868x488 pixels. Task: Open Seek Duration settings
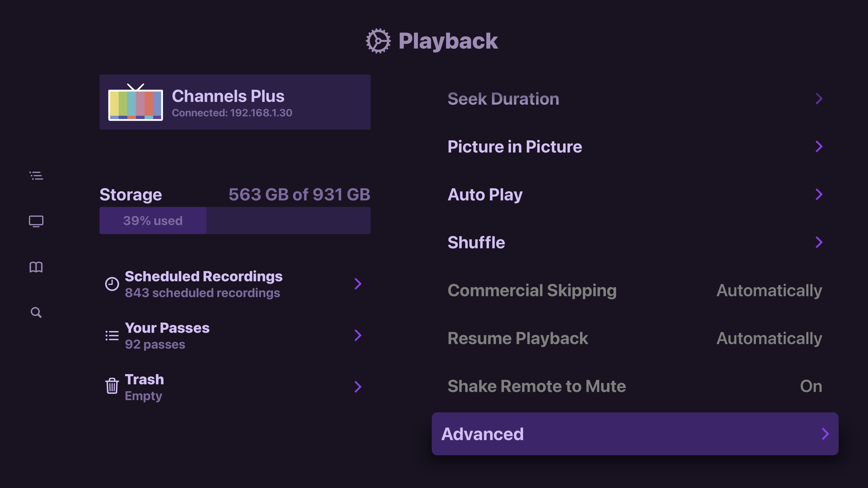(x=635, y=99)
